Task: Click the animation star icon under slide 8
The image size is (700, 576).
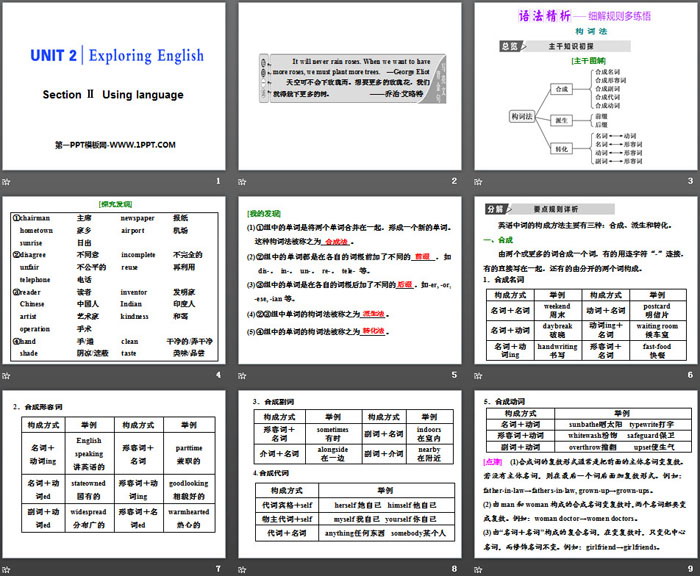Action: pyautogui.click(x=243, y=568)
